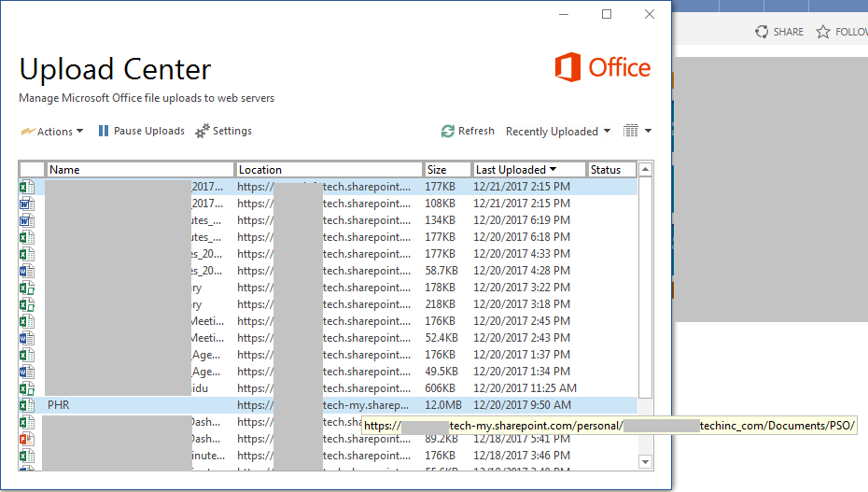The height and width of the screenshot is (492, 868).
Task: Click the tech-my.sharep... location on the PHR row
Action: [x=366, y=405]
